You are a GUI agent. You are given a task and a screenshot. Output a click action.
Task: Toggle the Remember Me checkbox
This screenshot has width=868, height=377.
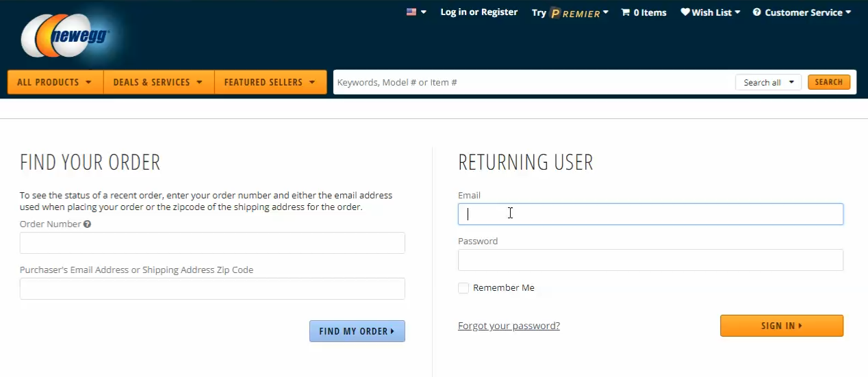(x=463, y=288)
